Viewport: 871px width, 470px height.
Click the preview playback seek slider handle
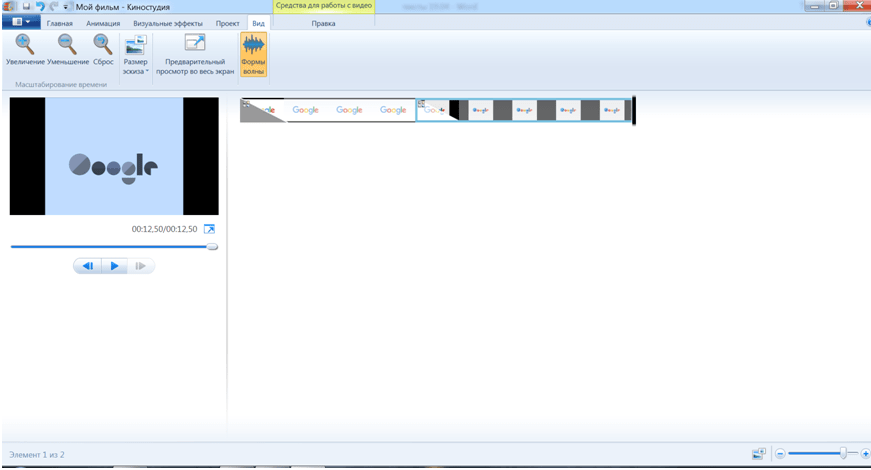coord(212,246)
